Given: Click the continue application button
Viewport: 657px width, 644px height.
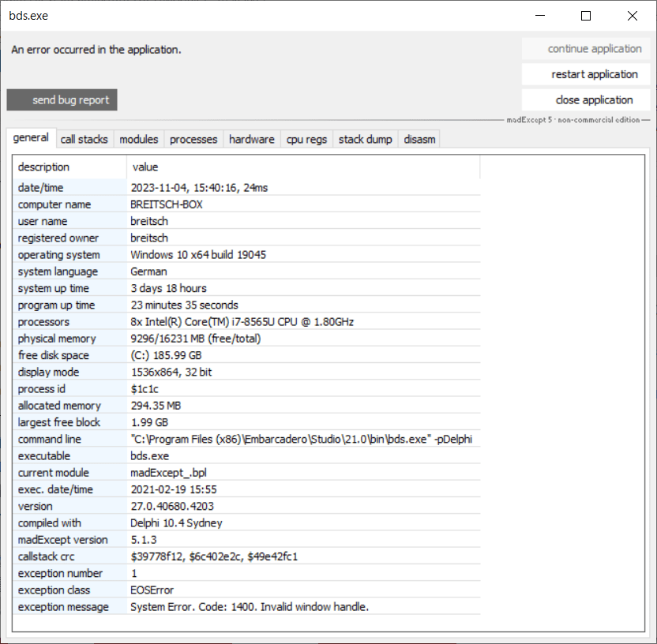Looking at the screenshot, I should [586, 49].
